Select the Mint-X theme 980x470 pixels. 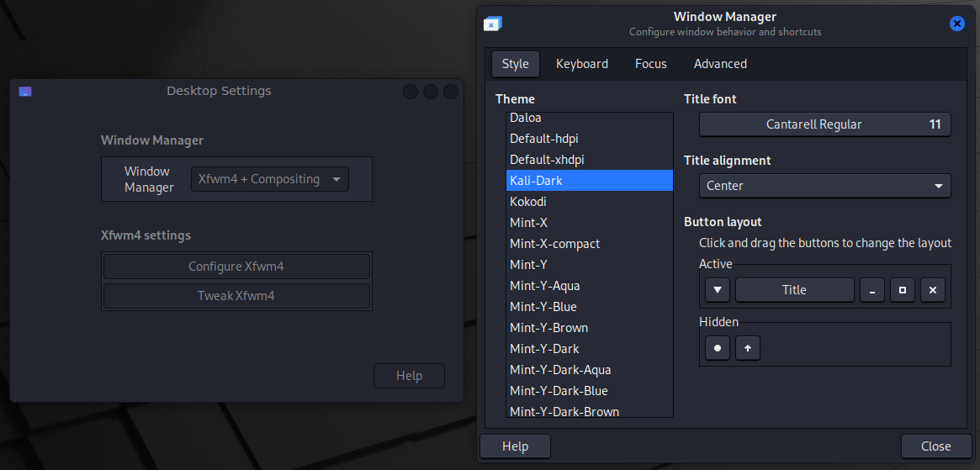(590, 223)
